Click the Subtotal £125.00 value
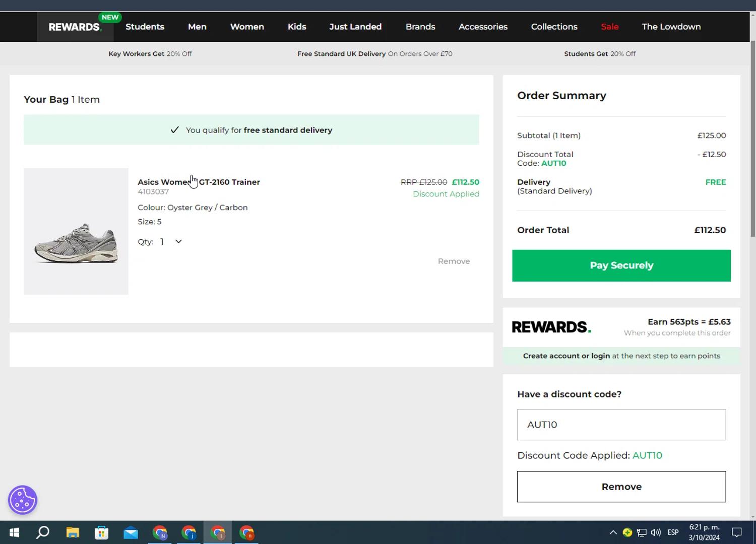The image size is (756, 544). click(x=712, y=135)
